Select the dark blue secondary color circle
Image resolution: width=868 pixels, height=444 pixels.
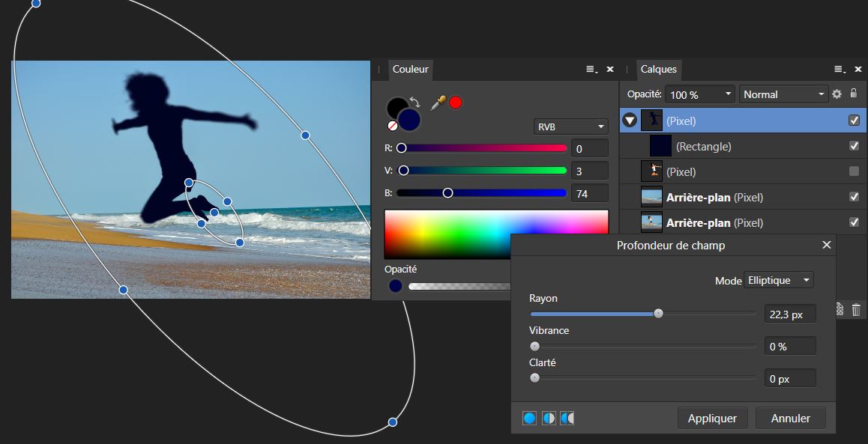click(x=410, y=120)
